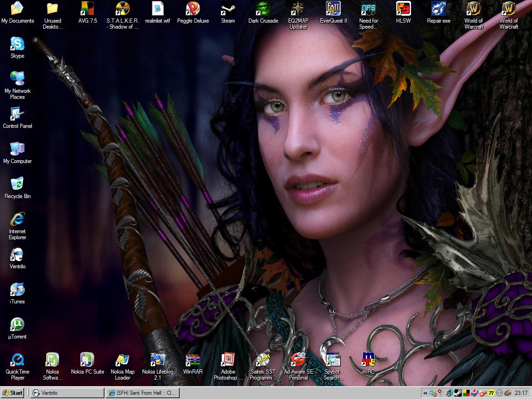Screen dimensions: 532x399
Task: Select the realmlist.wtf file icon
Action: click(157, 12)
